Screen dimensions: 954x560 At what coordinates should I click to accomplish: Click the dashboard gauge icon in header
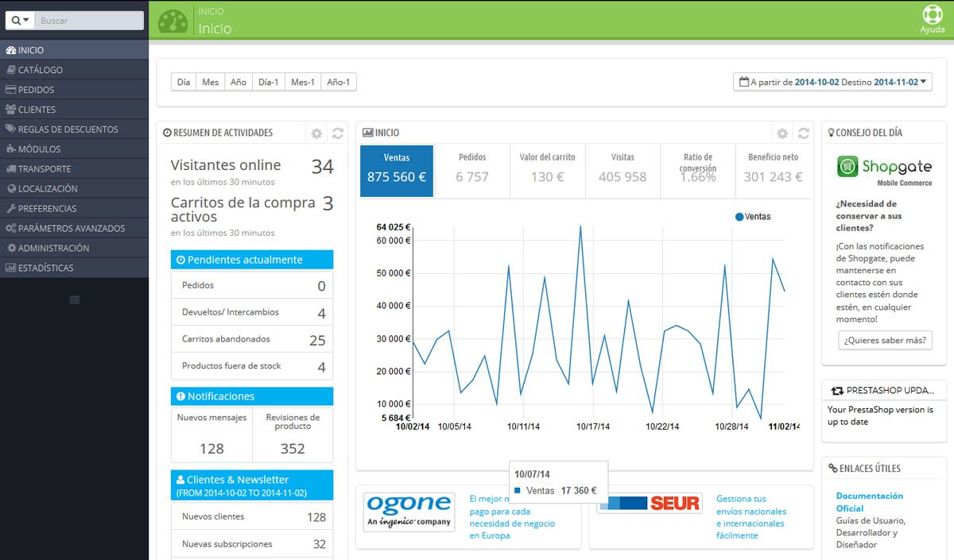(173, 21)
